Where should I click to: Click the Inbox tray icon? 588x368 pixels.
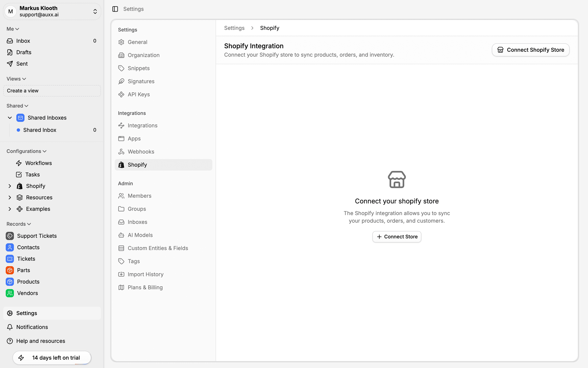pyautogui.click(x=10, y=41)
